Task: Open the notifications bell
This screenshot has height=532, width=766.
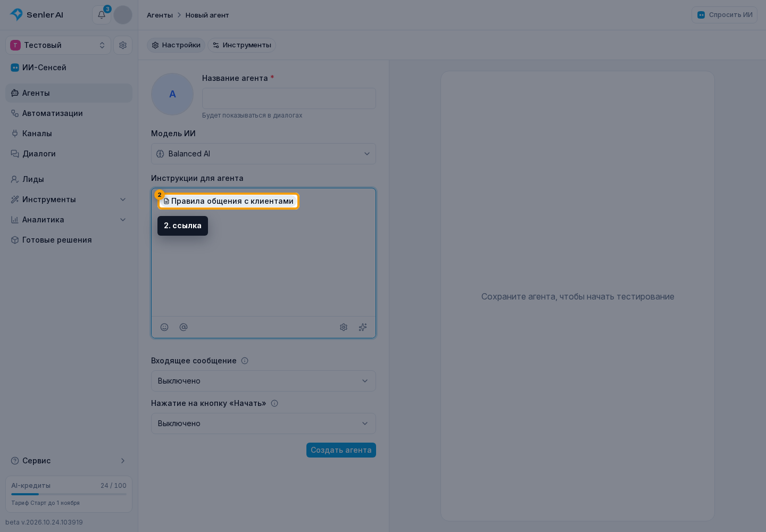Action: pyautogui.click(x=102, y=15)
